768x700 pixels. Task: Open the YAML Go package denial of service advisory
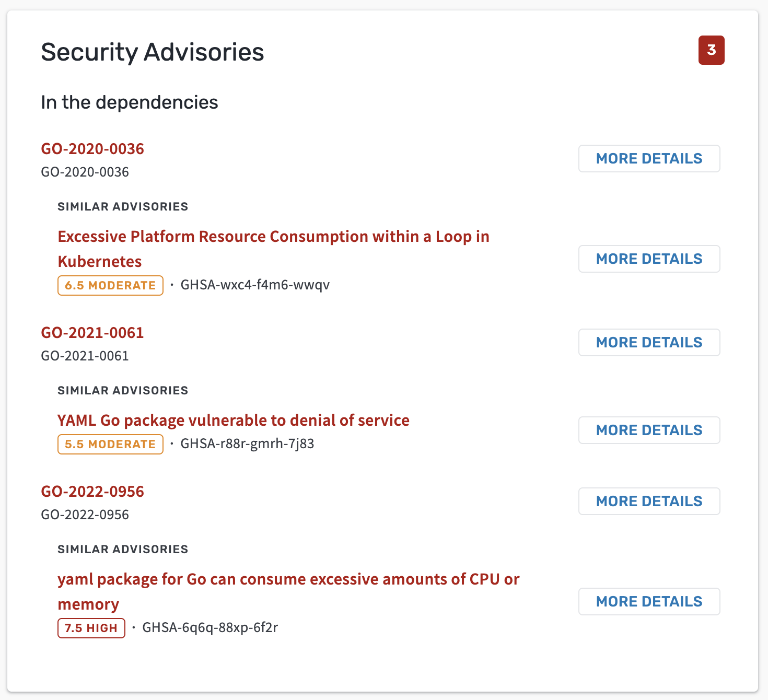pyautogui.click(x=234, y=420)
